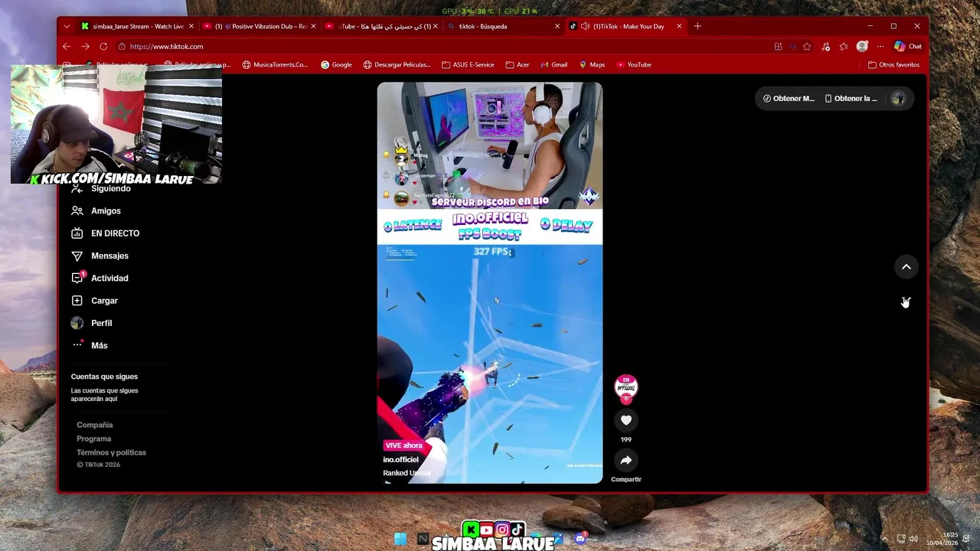Open the tab search dropdown arrow

point(67,26)
